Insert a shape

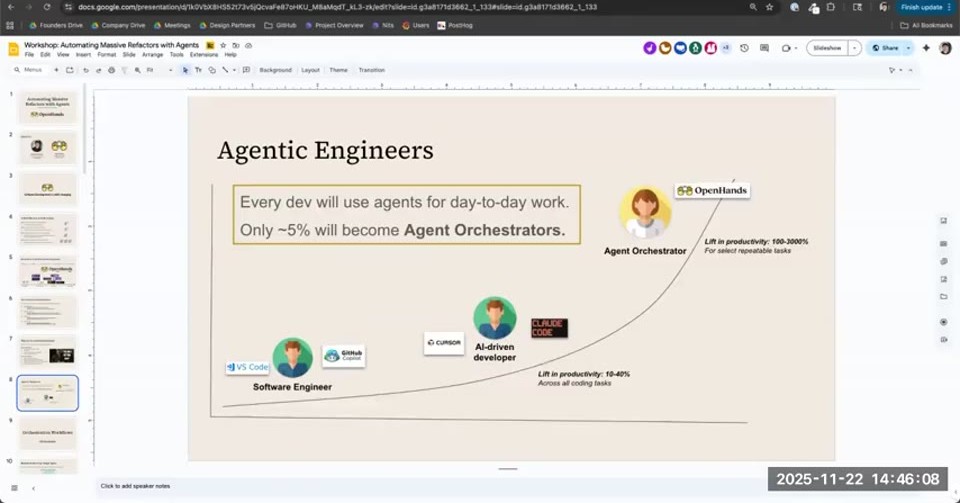pos(212,70)
